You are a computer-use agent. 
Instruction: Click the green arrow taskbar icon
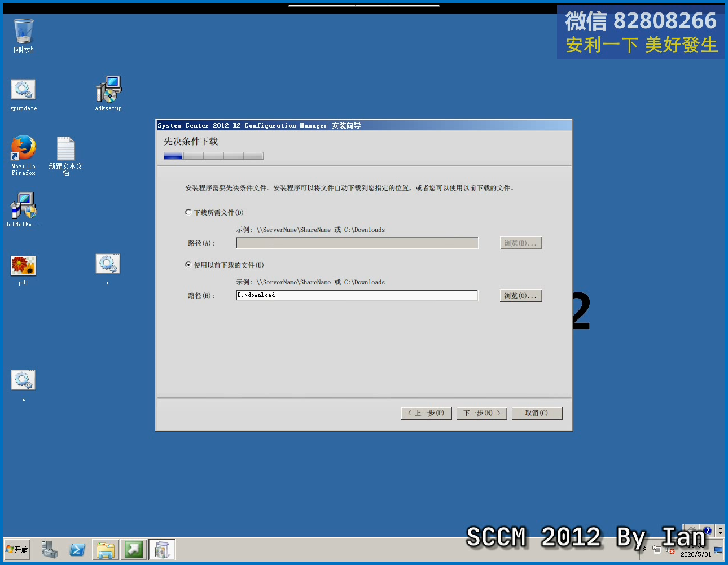point(134,549)
